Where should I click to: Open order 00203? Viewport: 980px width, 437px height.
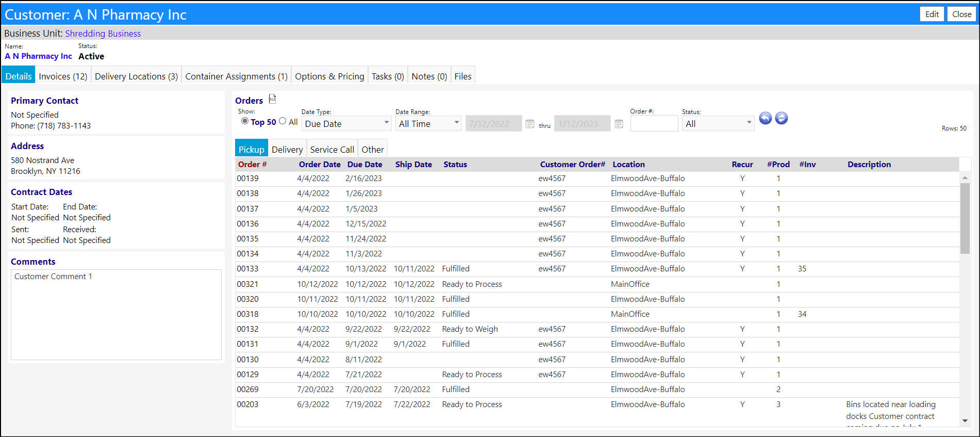click(247, 404)
